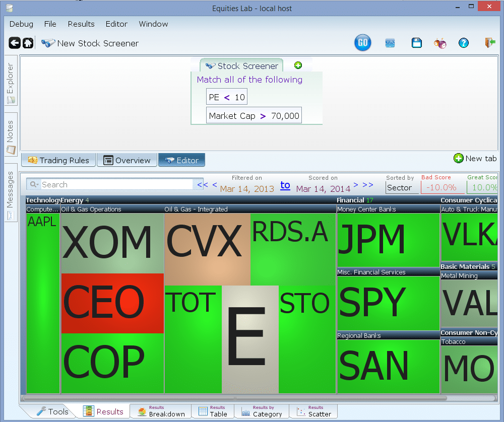Open the Window menu
Viewport: 504px width, 422px height.
click(x=153, y=24)
